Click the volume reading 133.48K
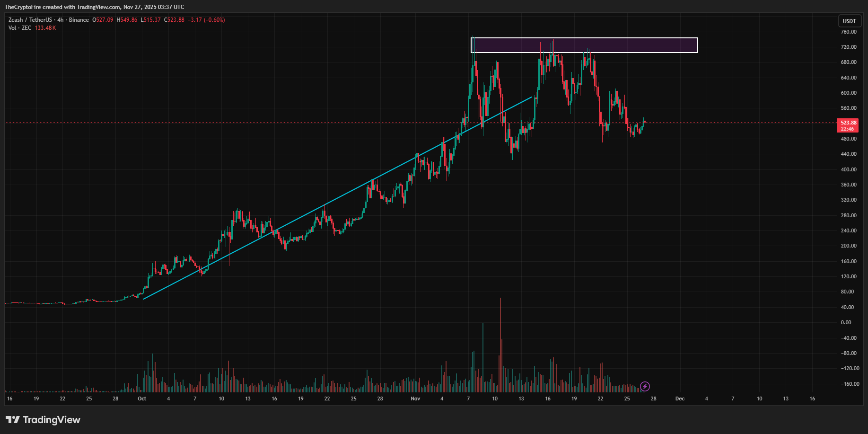 pos(46,27)
